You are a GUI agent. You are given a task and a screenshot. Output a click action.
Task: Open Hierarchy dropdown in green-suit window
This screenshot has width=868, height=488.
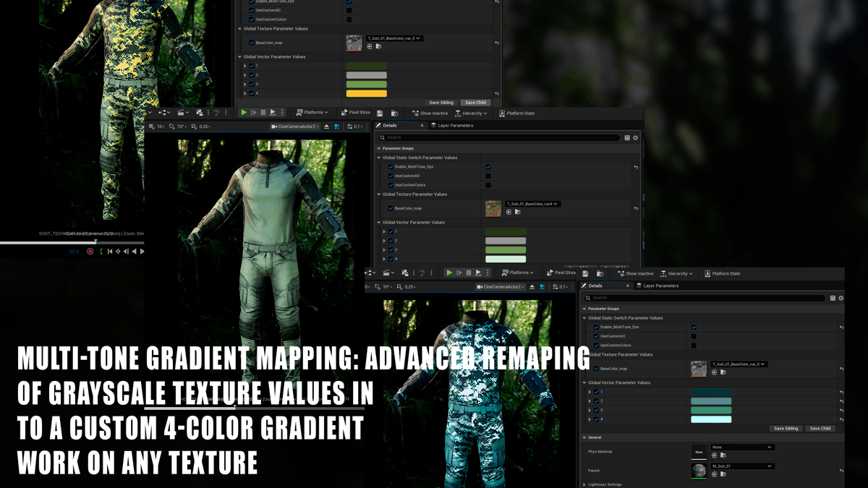pos(471,114)
